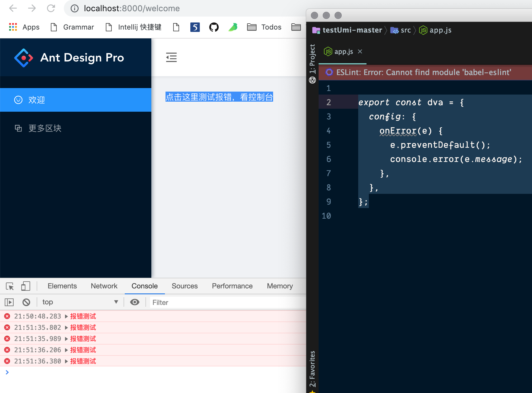The width and height of the screenshot is (532, 393).
Task: Open the top context dropdown
Action: point(80,302)
